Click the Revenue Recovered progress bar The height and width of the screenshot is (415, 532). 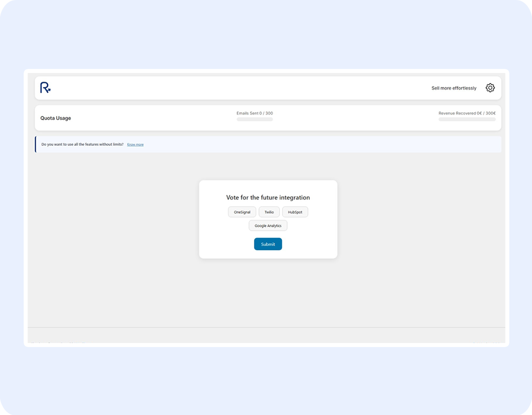pyautogui.click(x=467, y=120)
